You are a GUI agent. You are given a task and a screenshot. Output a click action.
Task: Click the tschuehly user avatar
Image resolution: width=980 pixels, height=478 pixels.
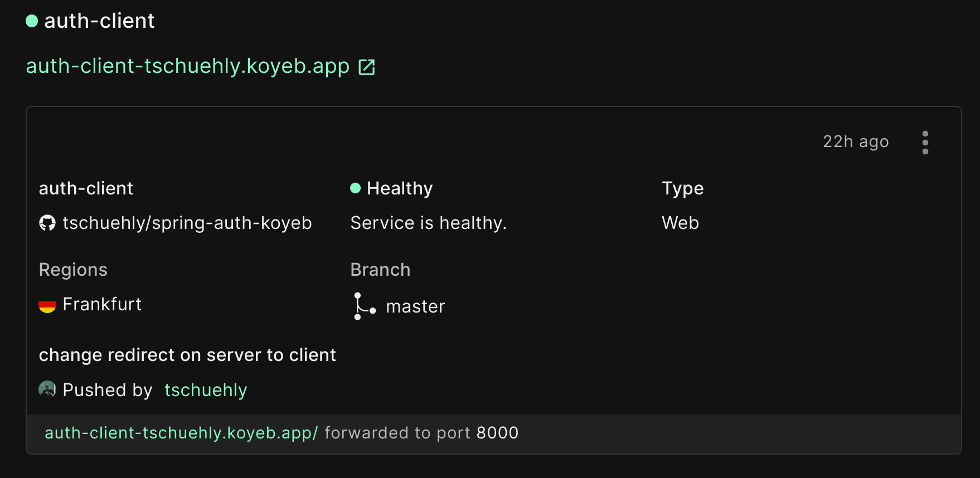47,389
